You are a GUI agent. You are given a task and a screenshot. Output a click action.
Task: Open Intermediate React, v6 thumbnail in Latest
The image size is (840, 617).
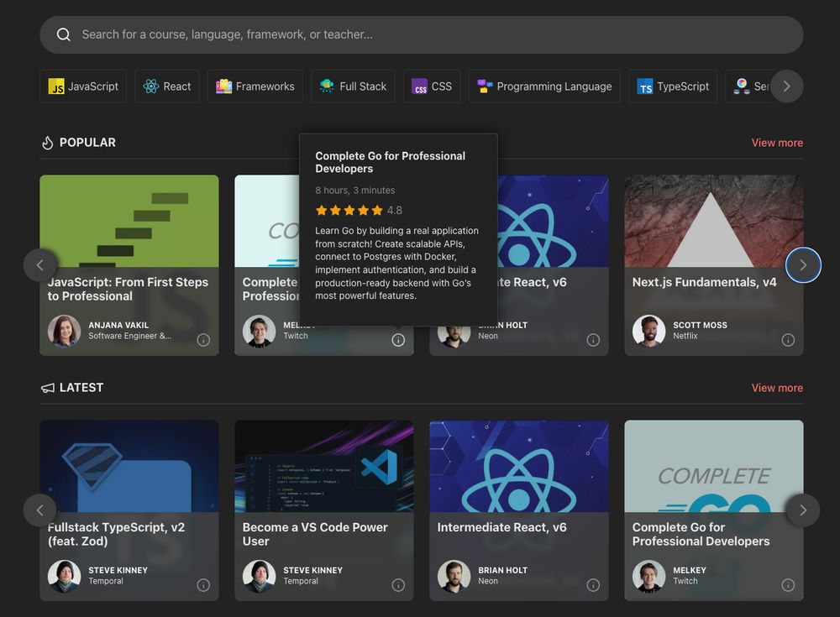(519, 466)
